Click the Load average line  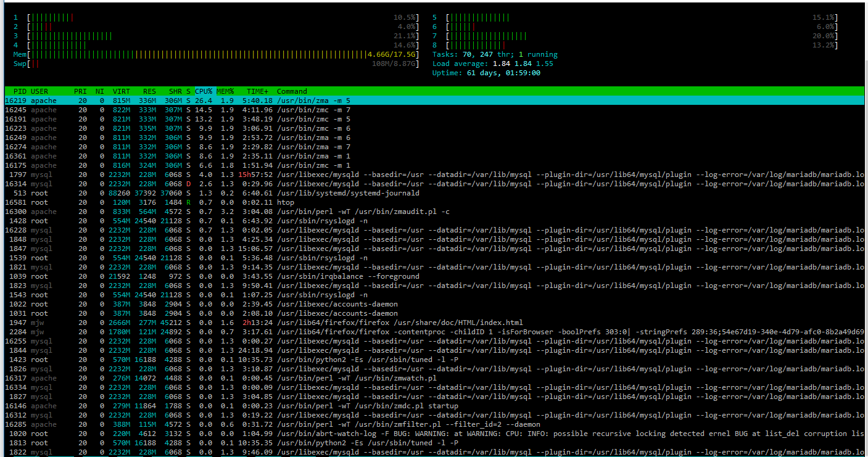[493, 64]
